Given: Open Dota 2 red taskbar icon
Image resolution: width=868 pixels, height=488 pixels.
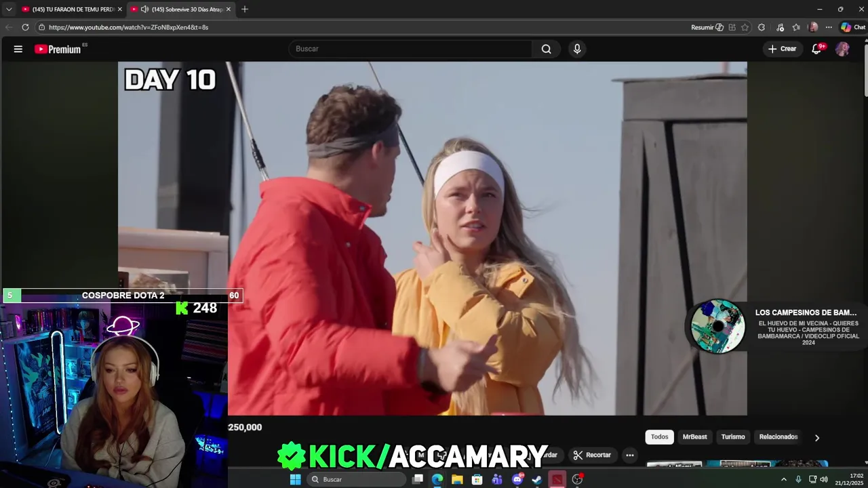Looking at the screenshot, I should pos(557,479).
